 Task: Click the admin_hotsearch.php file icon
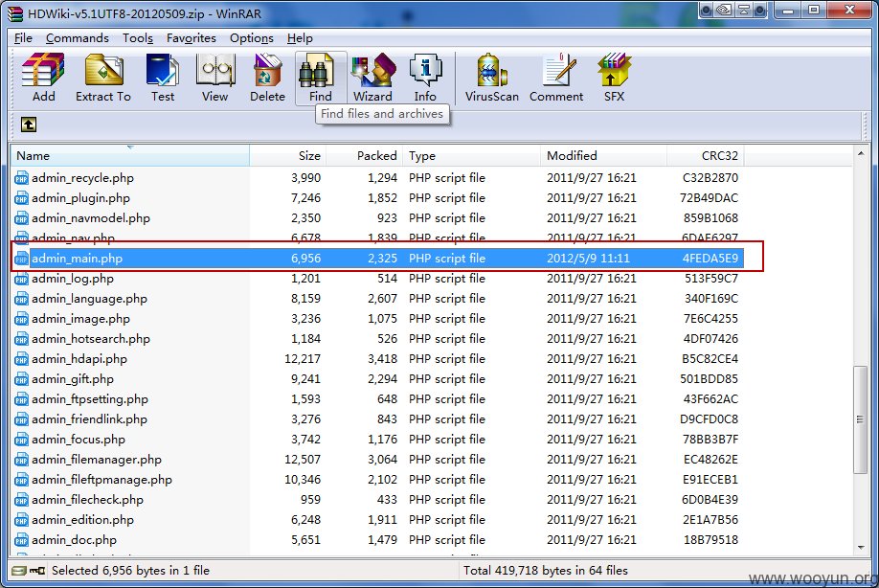pyautogui.click(x=21, y=340)
